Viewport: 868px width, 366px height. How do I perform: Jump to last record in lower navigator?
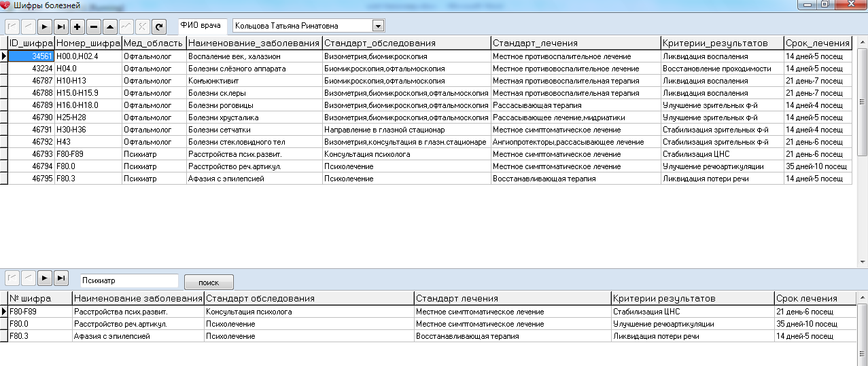61,278
